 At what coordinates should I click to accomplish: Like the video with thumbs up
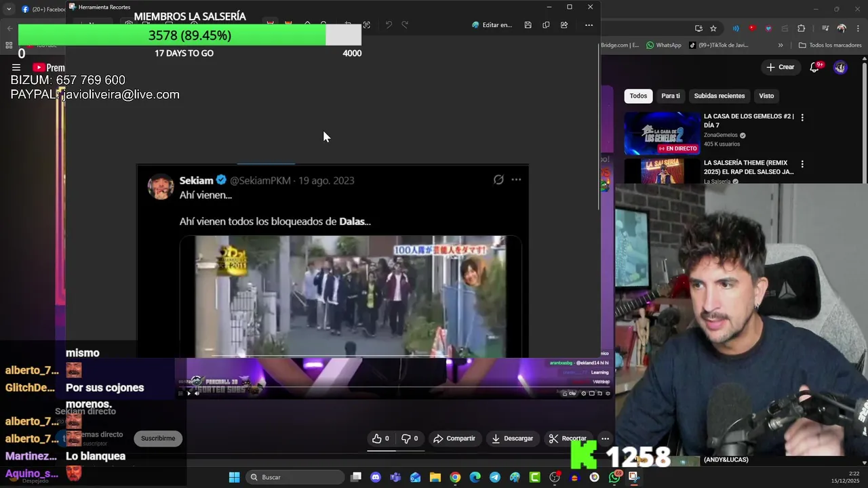pos(380,439)
